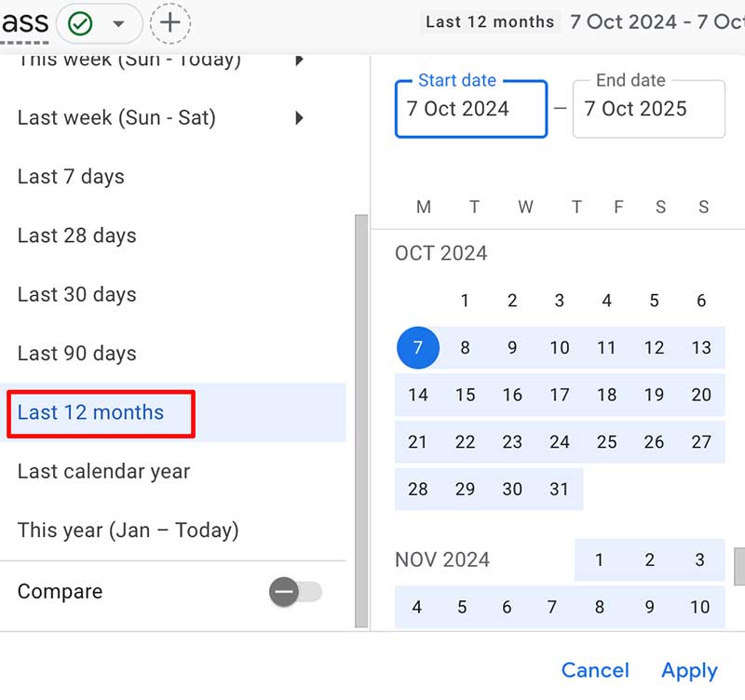745x700 pixels.
Task: Reselect the highlighted 'Last 12 months' option
Action: click(90, 412)
